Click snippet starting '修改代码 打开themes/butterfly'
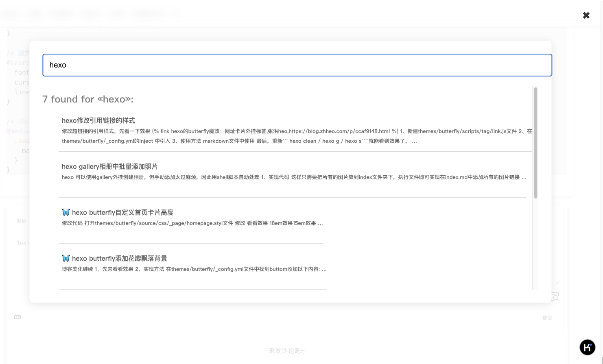The width and height of the screenshot is (603, 364). [x=192, y=223]
